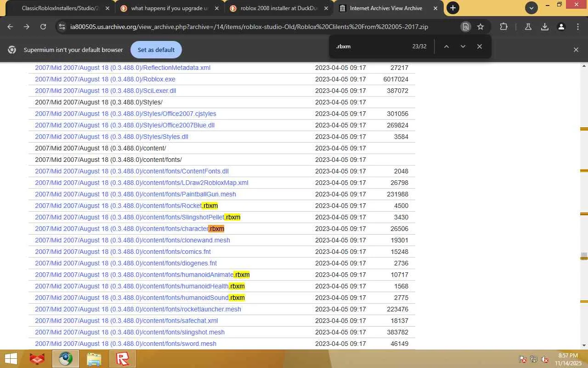
Task: Bookmark this page with the star icon
Action: pyautogui.click(x=481, y=27)
